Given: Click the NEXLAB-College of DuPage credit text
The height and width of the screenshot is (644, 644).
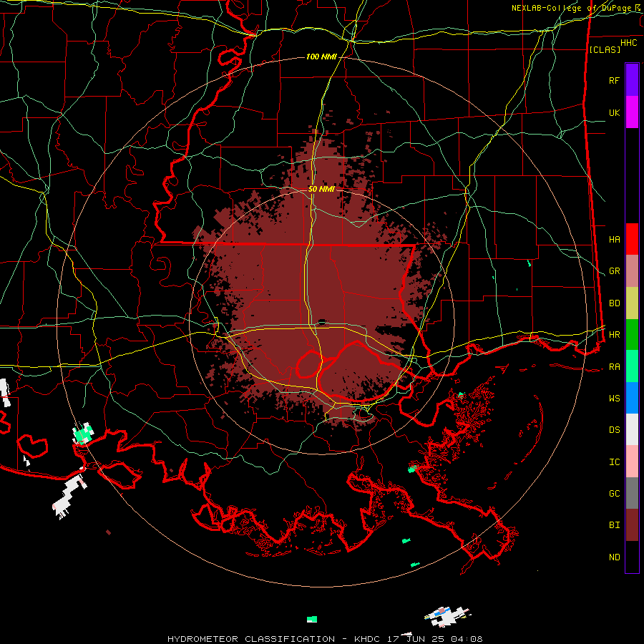Looking at the screenshot, I should (572, 8).
